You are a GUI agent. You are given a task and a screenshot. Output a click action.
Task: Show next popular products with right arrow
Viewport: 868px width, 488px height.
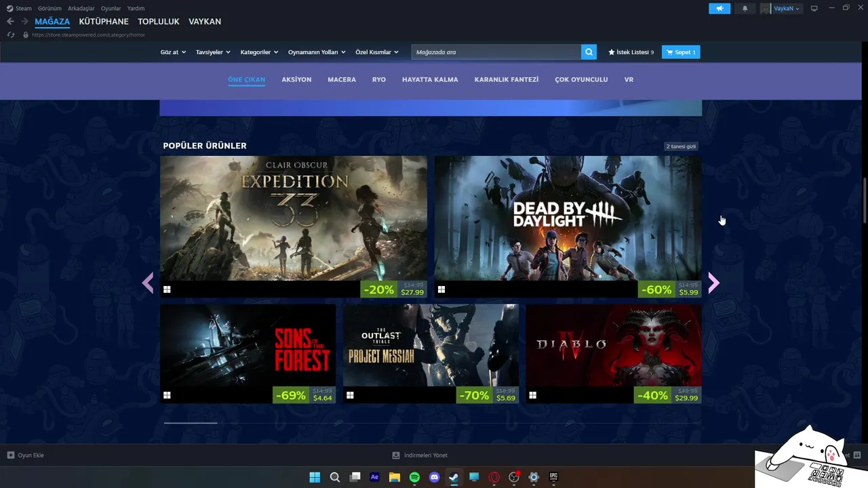(x=713, y=283)
